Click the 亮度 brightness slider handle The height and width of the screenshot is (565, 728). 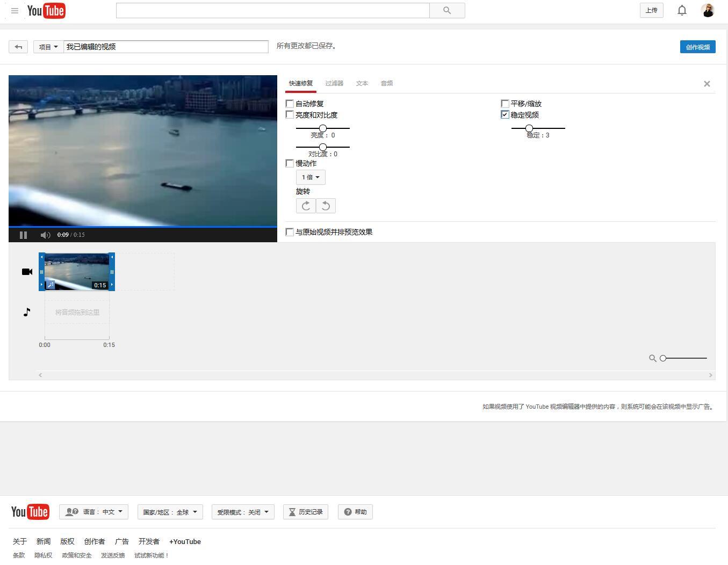[323, 128]
